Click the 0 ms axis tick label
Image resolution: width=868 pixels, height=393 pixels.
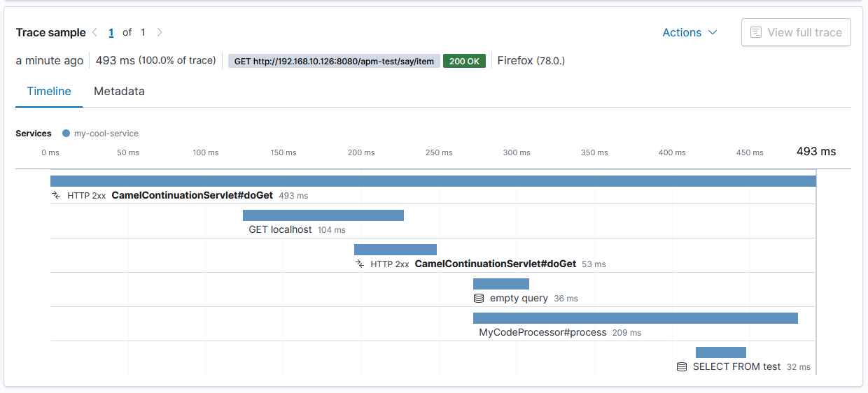50,152
